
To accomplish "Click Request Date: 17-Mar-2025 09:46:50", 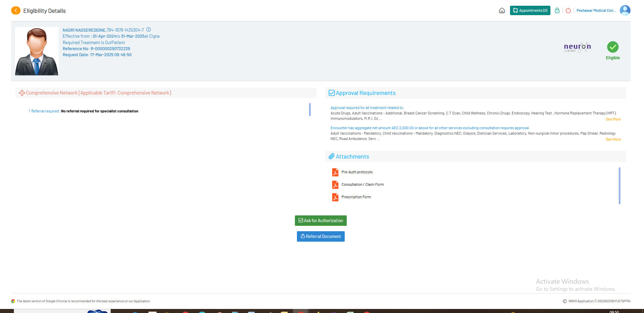I will tap(97, 55).
